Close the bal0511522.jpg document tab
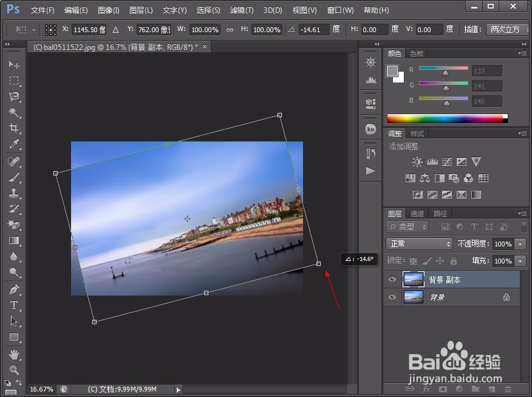Viewport: 532px width, 397px height. 205,47
